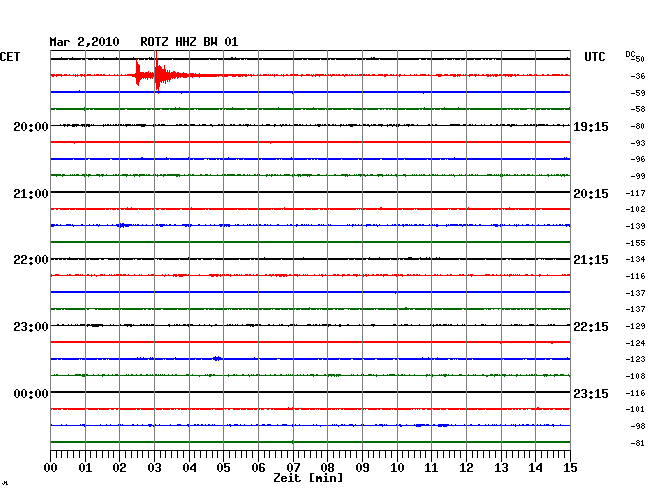The width and height of the screenshot is (650, 494).
Task: Click minute tick label "01" on time axis
Action: (85, 468)
